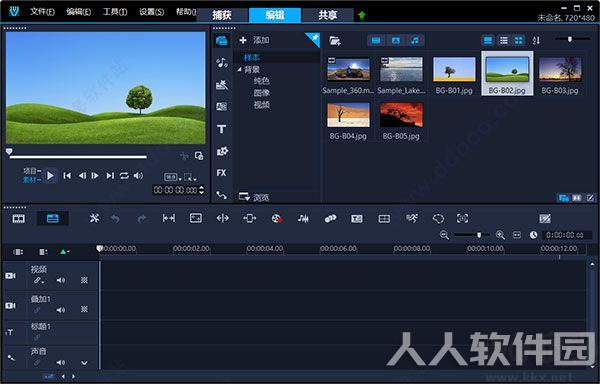Select the 图像 category
This screenshot has width=600, height=384.
coord(262,93)
